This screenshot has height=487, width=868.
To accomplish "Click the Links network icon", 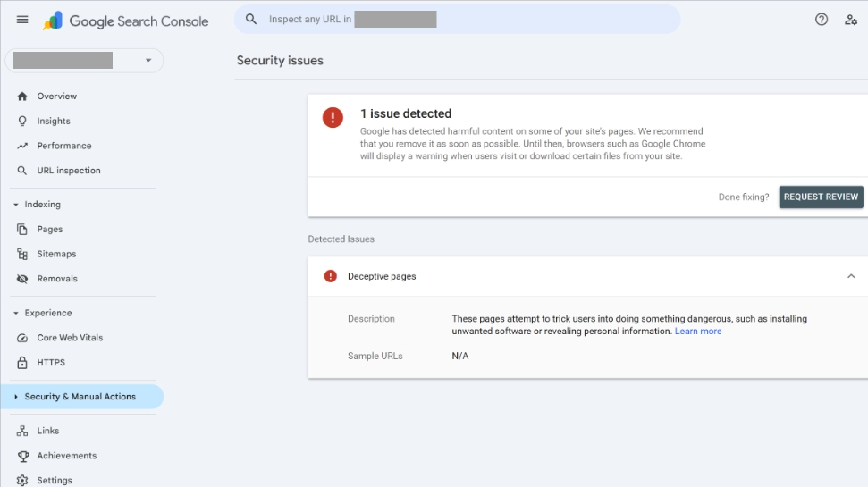I will [x=22, y=431].
